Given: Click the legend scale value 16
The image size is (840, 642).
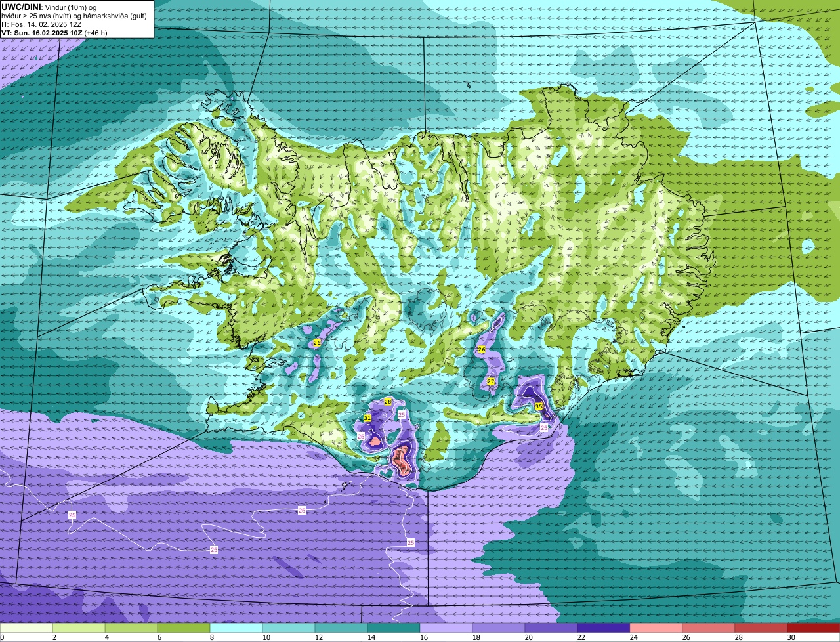Looking at the screenshot, I should tap(423, 637).
